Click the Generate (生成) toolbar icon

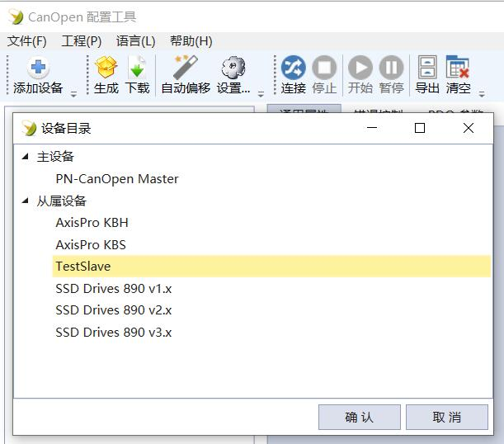coord(106,69)
